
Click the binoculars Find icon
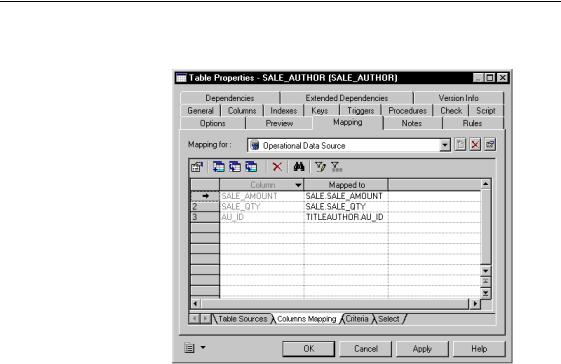pyautogui.click(x=299, y=167)
